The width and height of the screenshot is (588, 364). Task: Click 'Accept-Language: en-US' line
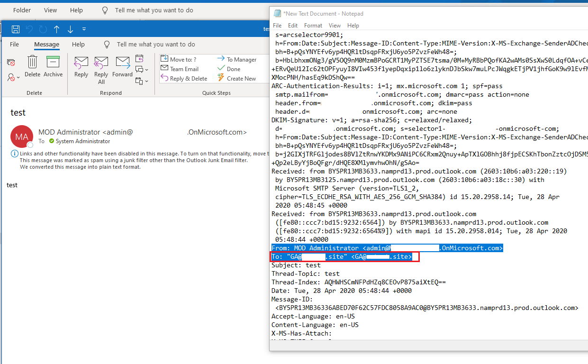[313, 317]
